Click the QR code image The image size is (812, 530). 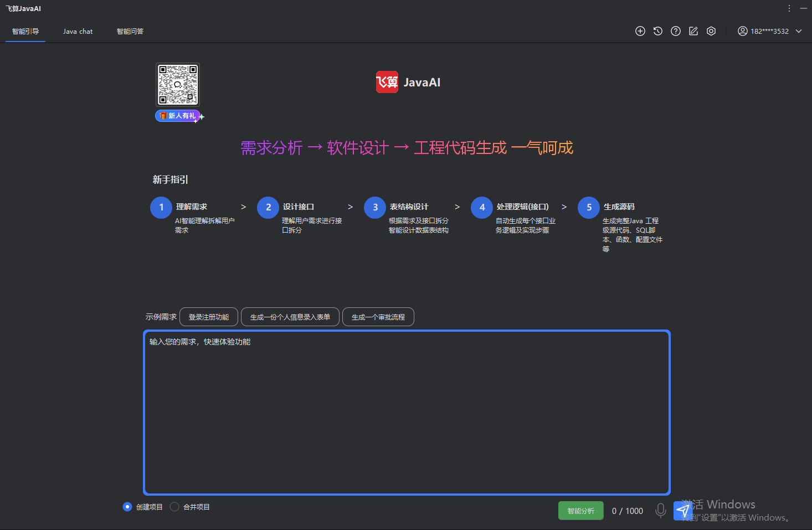[x=178, y=85]
